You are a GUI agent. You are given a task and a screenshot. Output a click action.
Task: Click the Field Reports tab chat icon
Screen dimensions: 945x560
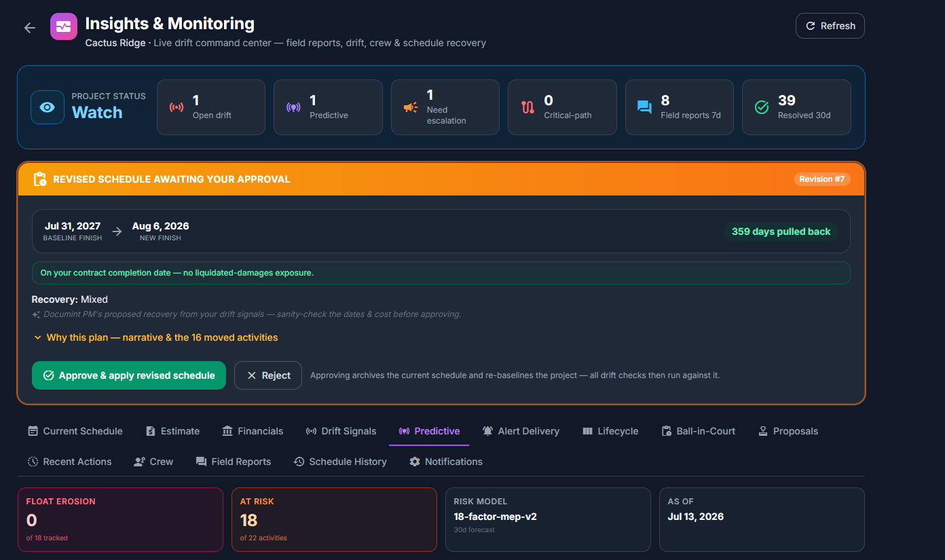(x=201, y=462)
